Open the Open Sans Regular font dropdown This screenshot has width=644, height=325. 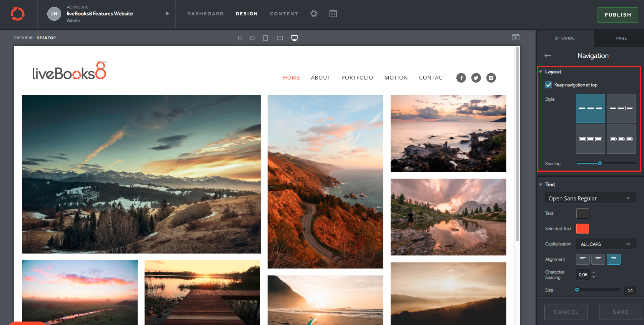[590, 198]
